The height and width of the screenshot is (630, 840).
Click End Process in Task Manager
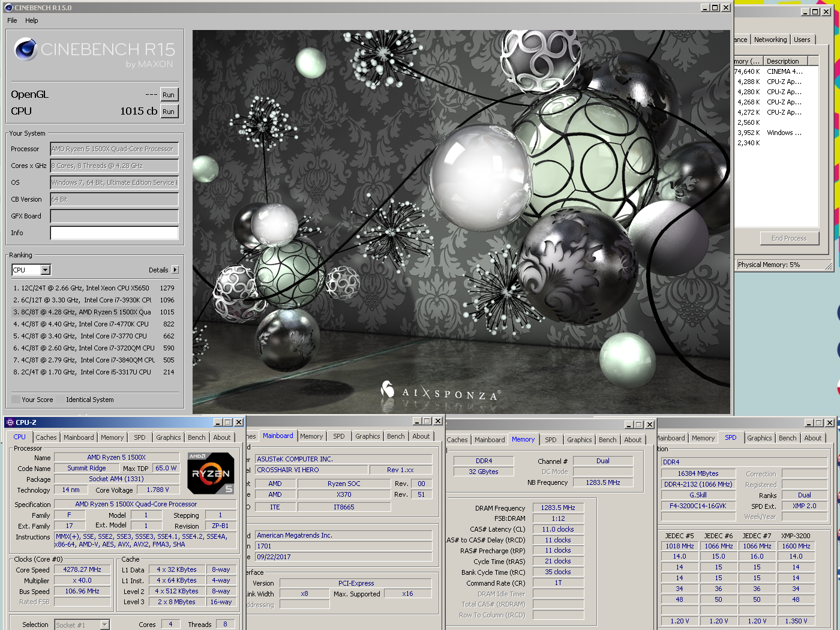coord(789,238)
